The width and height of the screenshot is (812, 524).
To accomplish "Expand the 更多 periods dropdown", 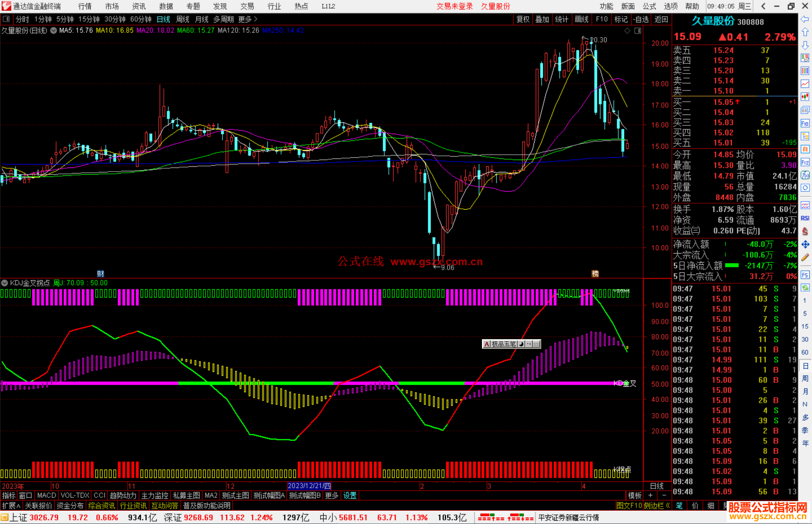I will tap(248, 19).
